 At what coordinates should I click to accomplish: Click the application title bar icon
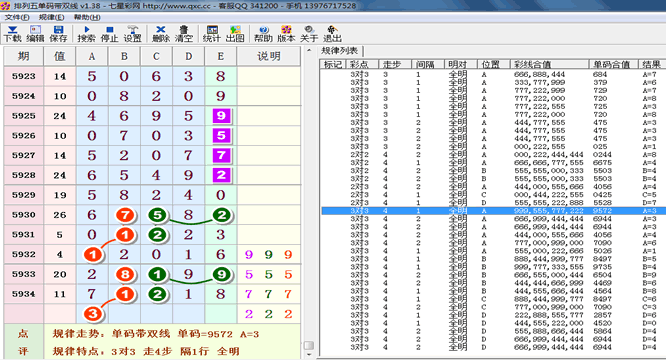point(6,6)
